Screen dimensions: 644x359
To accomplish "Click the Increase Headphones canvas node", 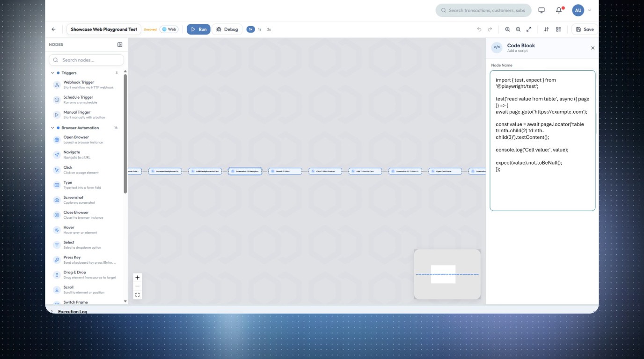I will click(165, 171).
